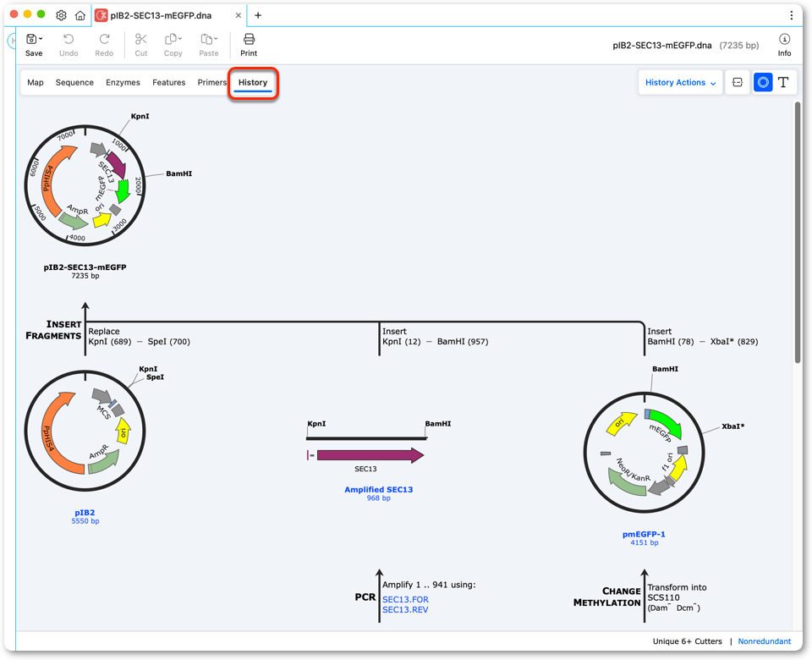Switch to the Enzymes tab
812x660 pixels.
[x=123, y=82]
